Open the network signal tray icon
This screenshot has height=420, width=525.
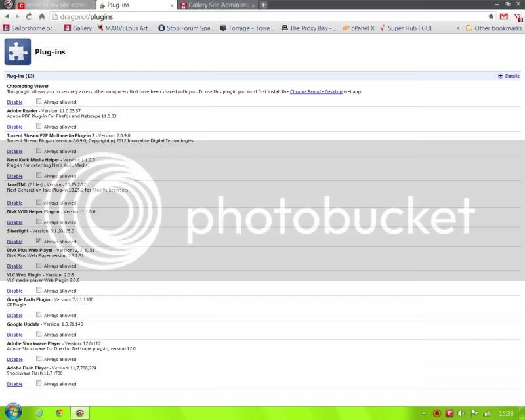[486, 413]
